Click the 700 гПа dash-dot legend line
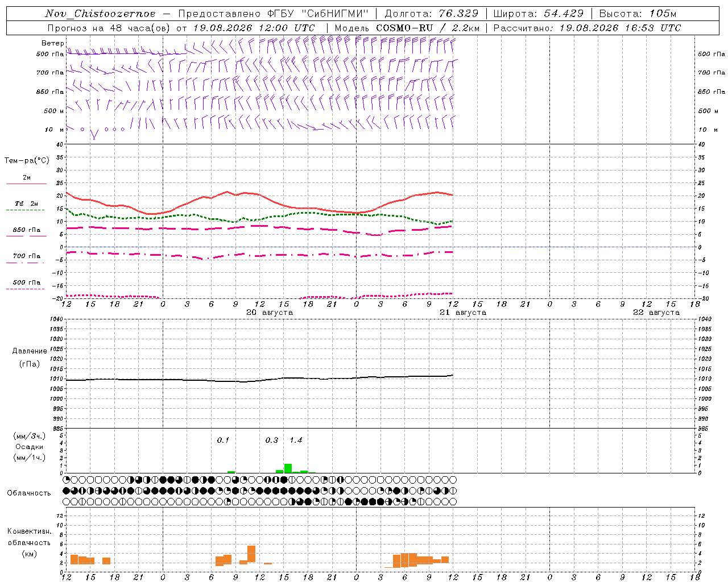 (x=25, y=263)
